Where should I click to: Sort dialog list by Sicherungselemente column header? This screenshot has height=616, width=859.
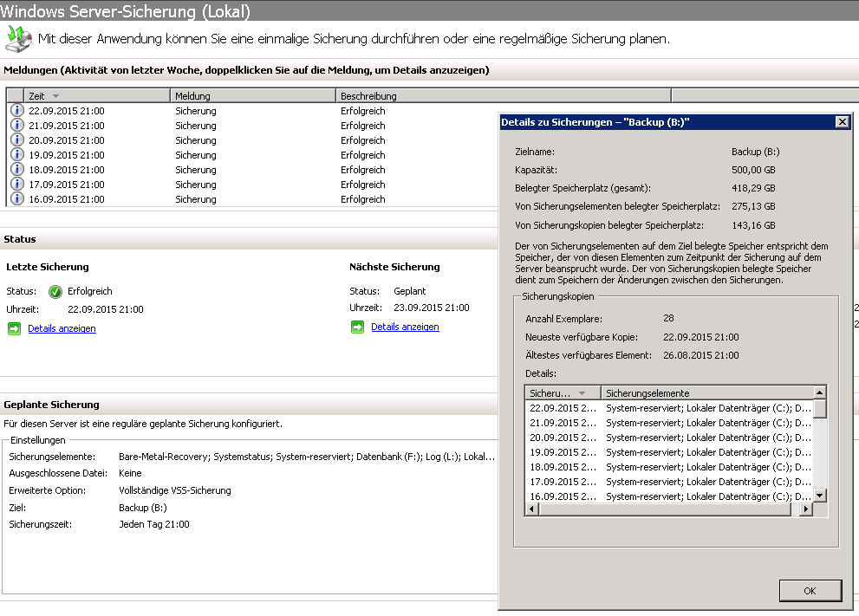click(x=707, y=393)
